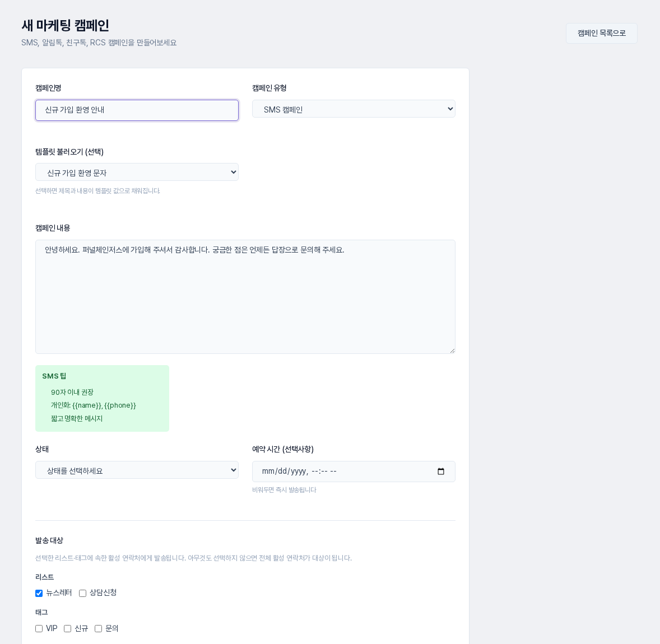Open the 템플릿 불러오기 dropdown

137,172
